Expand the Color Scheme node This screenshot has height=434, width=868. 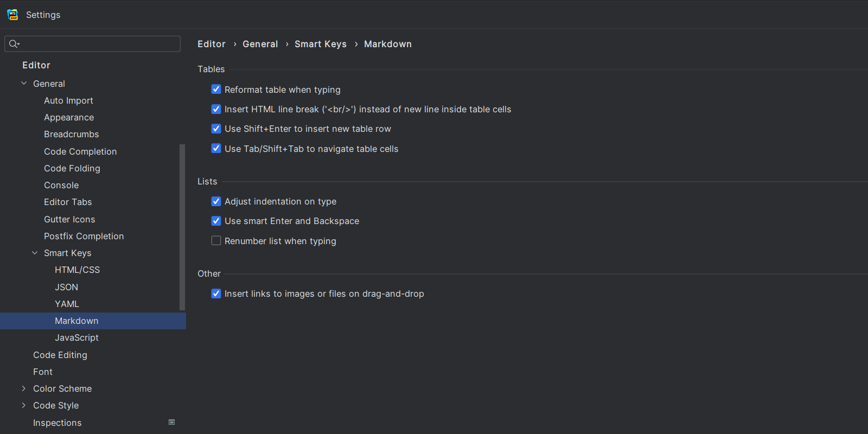24,388
